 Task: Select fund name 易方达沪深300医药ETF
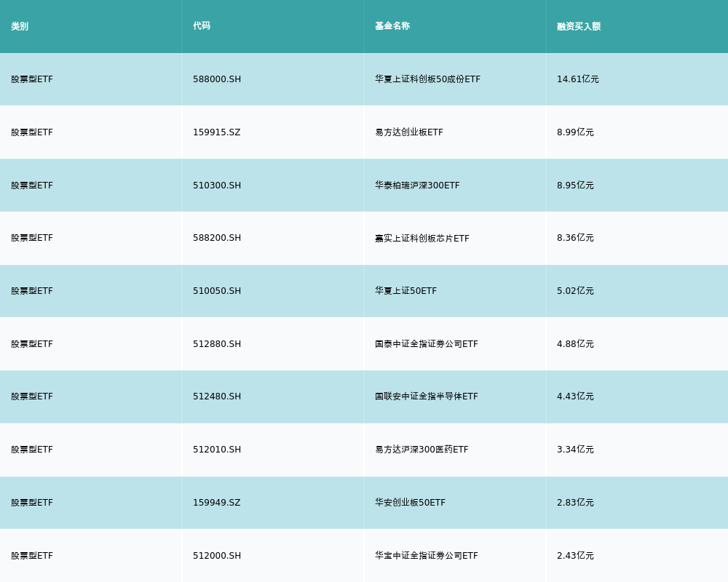point(422,450)
